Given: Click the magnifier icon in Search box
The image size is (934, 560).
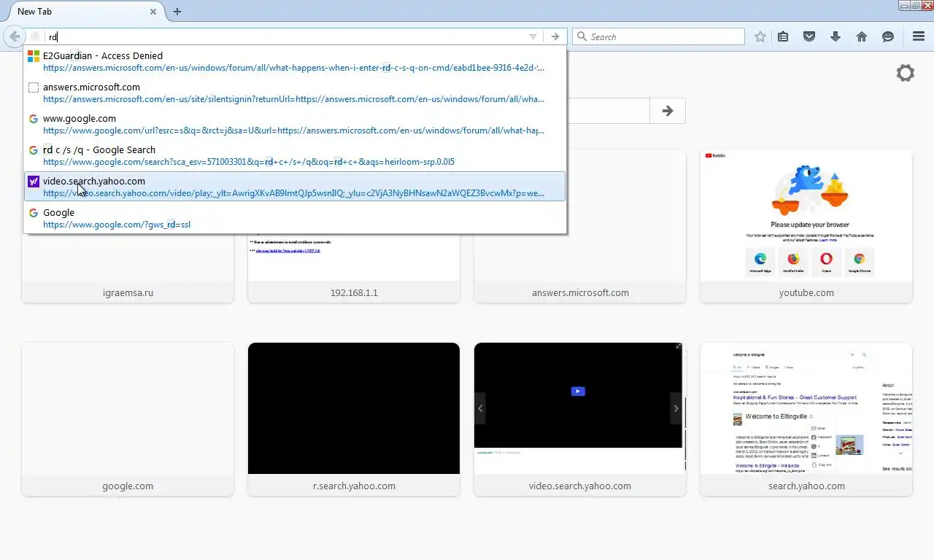Looking at the screenshot, I should click(x=582, y=36).
